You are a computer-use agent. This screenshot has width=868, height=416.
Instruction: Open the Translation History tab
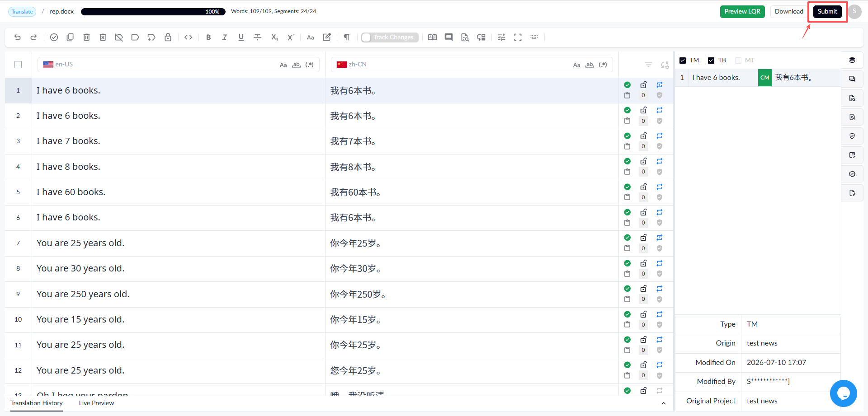point(37,403)
